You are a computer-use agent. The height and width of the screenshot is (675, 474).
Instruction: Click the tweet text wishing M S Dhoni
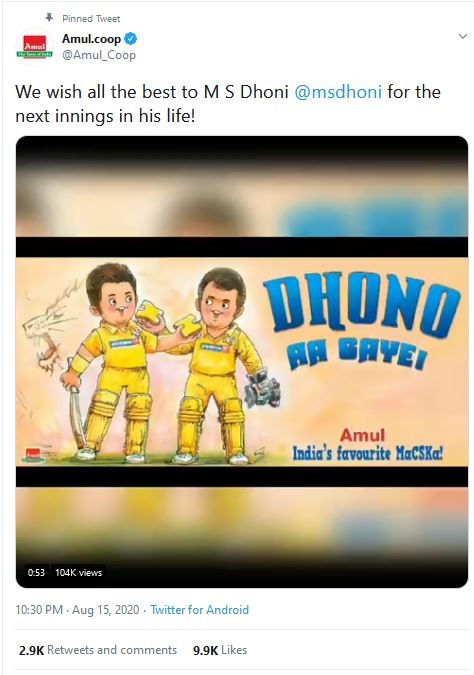click(228, 104)
